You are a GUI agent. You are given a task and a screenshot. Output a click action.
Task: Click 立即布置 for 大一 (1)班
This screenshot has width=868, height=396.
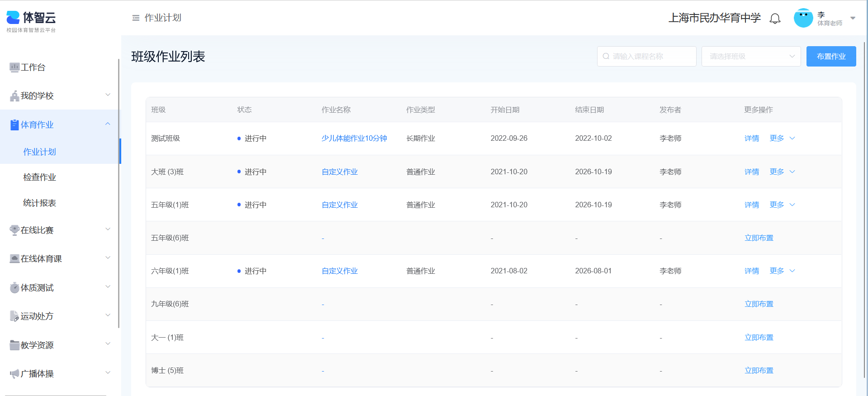click(x=759, y=338)
